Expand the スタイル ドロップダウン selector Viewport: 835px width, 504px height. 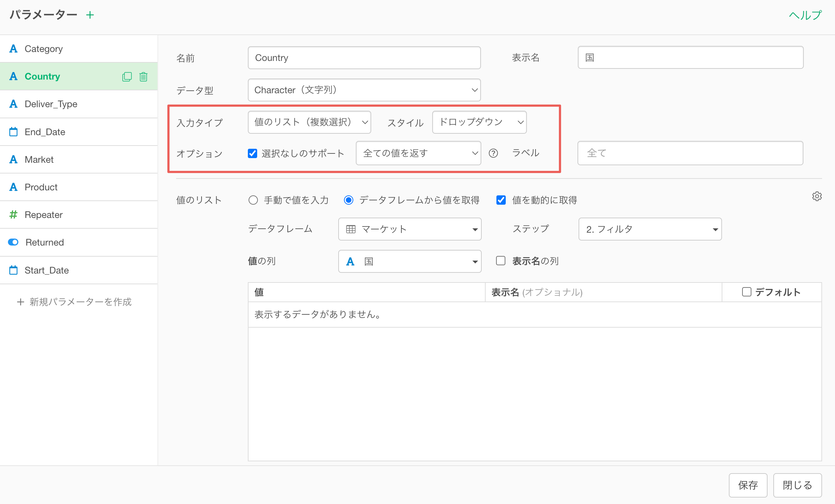point(479,122)
